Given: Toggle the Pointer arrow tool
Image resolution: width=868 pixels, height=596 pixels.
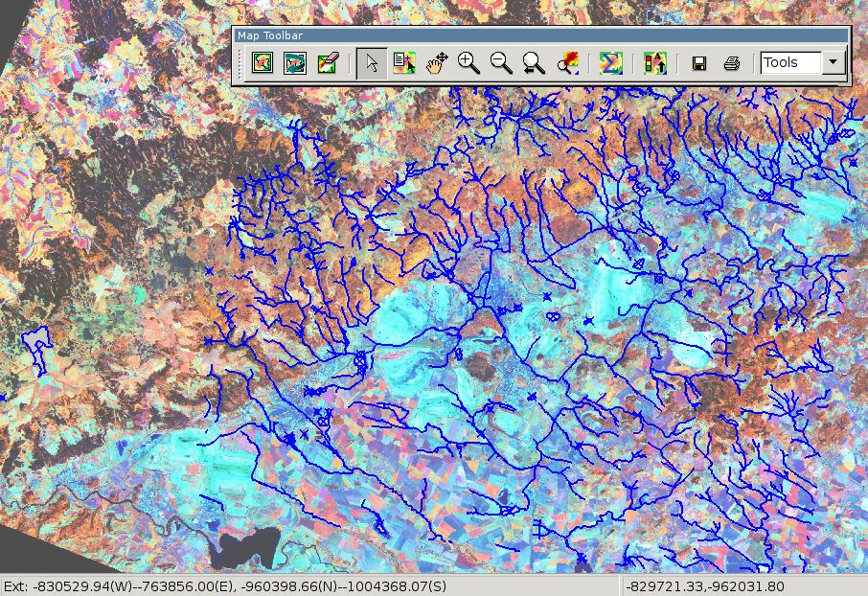Looking at the screenshot, I should click(372, 63).
